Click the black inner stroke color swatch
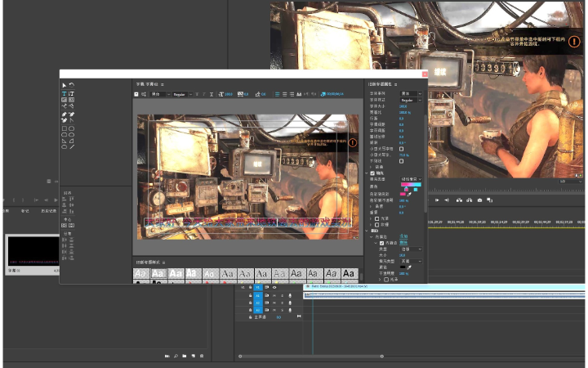The width and height of the screenshot is (588, 368). [403, 267]
